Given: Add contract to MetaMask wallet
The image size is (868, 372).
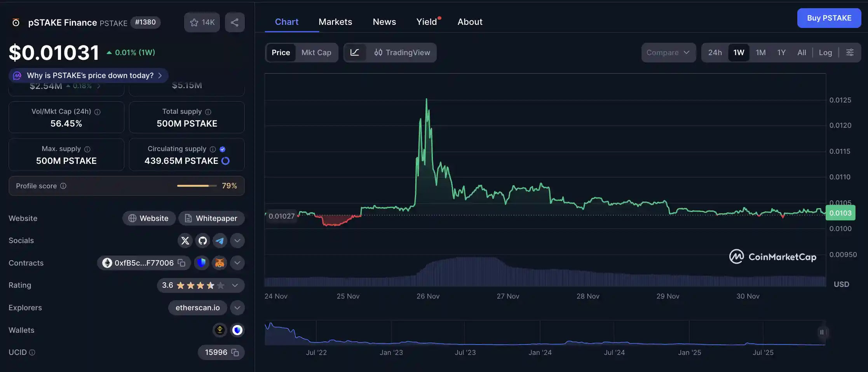Looking at the screenshot, I should [x=219, y=263].
